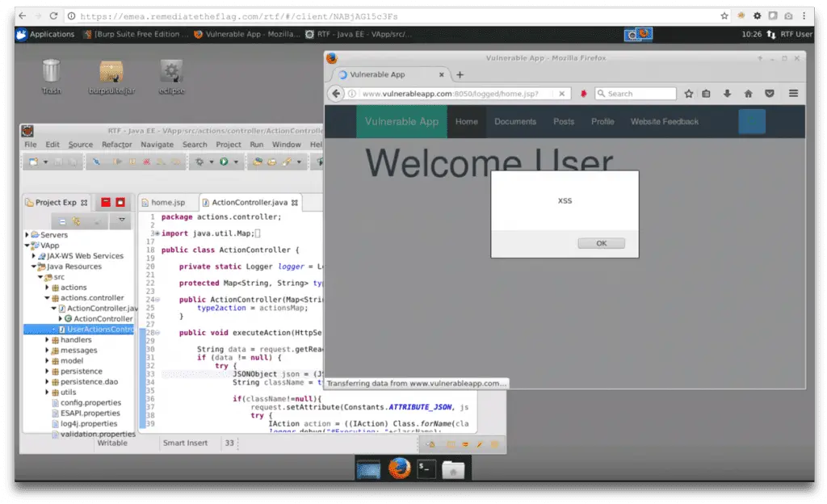Open Documents in Vulnerable App navbar
Image resolution: width=827 pixels, height=504 pixels.
click(x=515, y=122)
